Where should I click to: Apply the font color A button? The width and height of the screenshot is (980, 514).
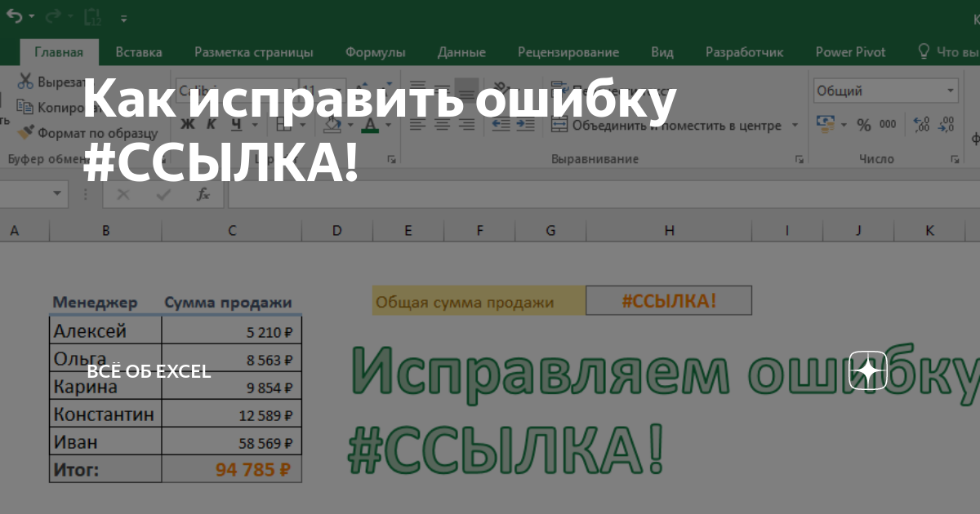[370, 124]
